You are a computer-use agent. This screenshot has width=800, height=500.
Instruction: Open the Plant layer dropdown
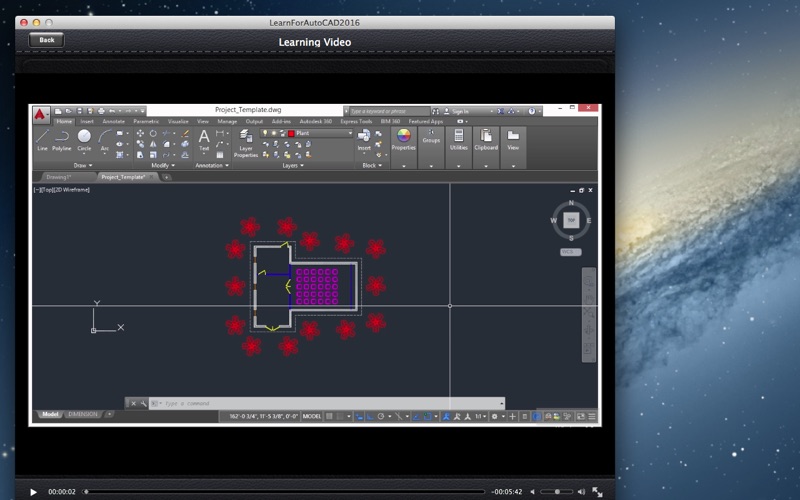tap(320, 133)
